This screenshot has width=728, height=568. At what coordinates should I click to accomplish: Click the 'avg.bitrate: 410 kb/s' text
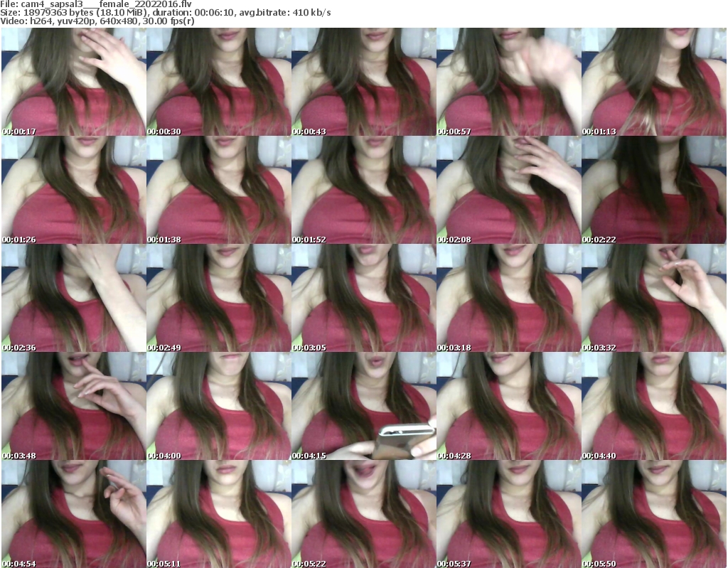pyautogui.click(x=285, y=13)
